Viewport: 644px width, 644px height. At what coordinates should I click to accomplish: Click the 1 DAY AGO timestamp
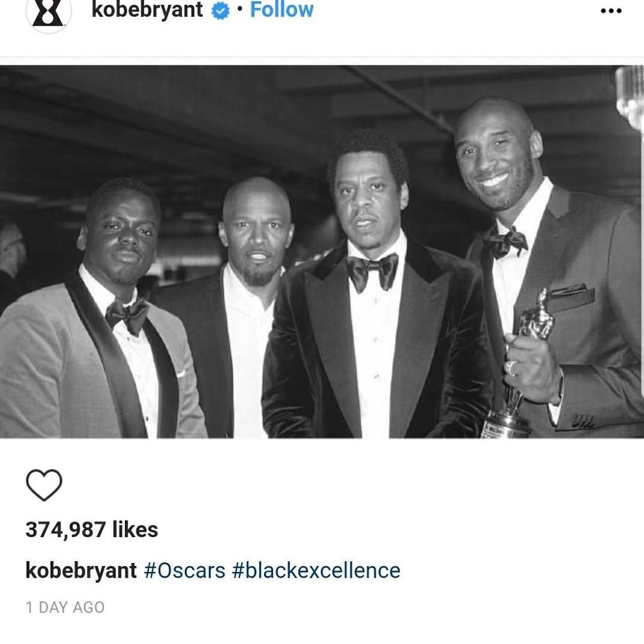(64, 607)
